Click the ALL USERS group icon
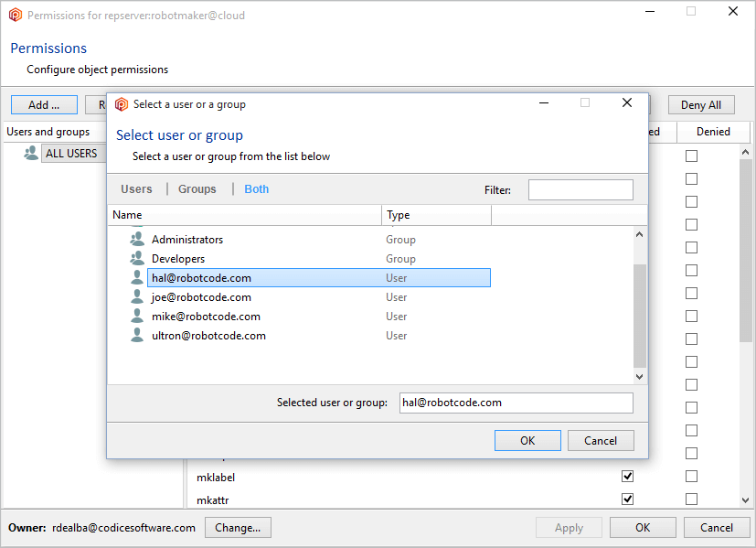 pyautogui.click(x=31, y=154)
